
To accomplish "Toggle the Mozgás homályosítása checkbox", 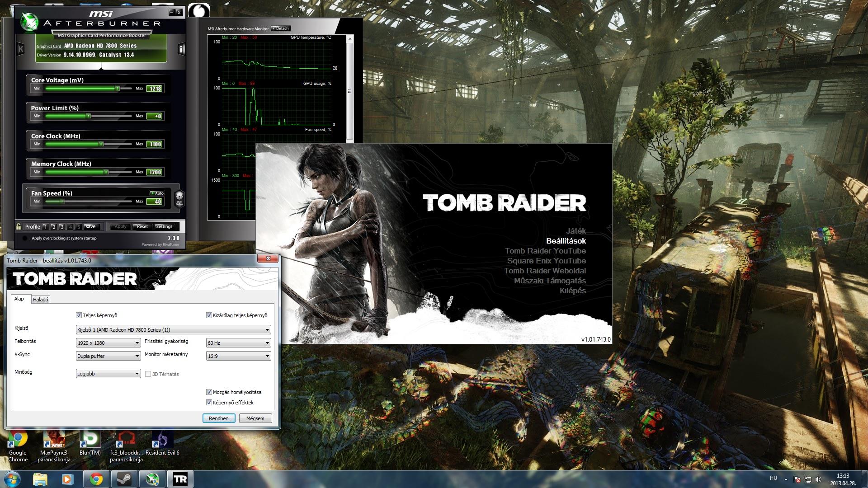I will [209, 392].
